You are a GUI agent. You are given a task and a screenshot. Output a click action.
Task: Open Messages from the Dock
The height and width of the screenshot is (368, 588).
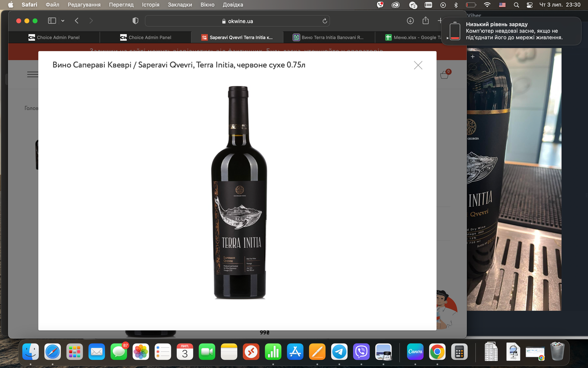tap(119, 352)
